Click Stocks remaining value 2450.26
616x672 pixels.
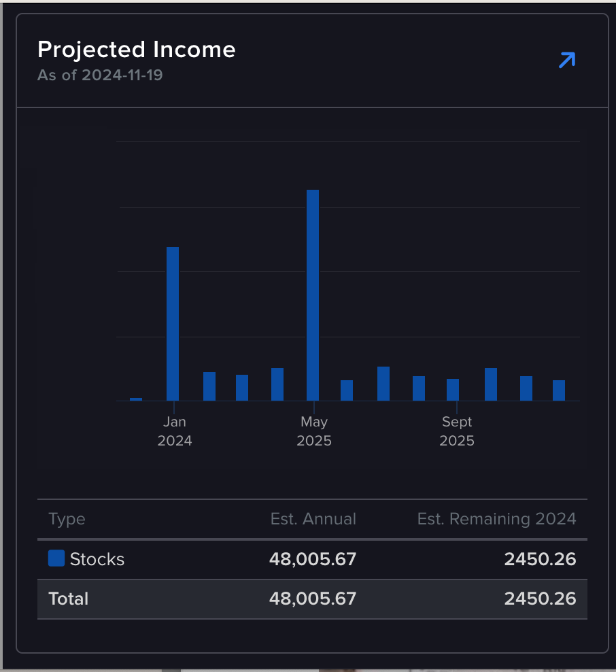[x=540, y=559]
